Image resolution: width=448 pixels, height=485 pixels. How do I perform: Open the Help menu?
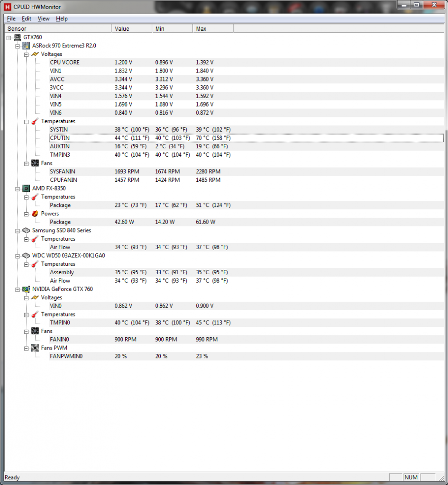tap(62, 18)
